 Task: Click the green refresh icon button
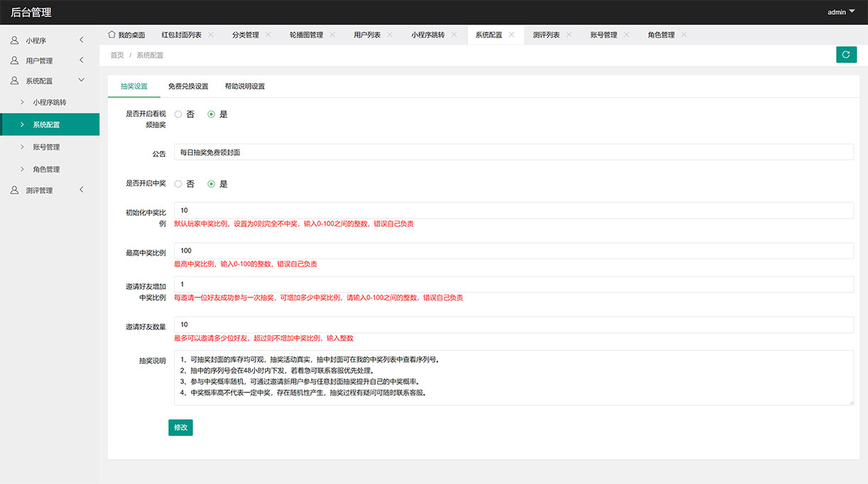coord(846,55)
